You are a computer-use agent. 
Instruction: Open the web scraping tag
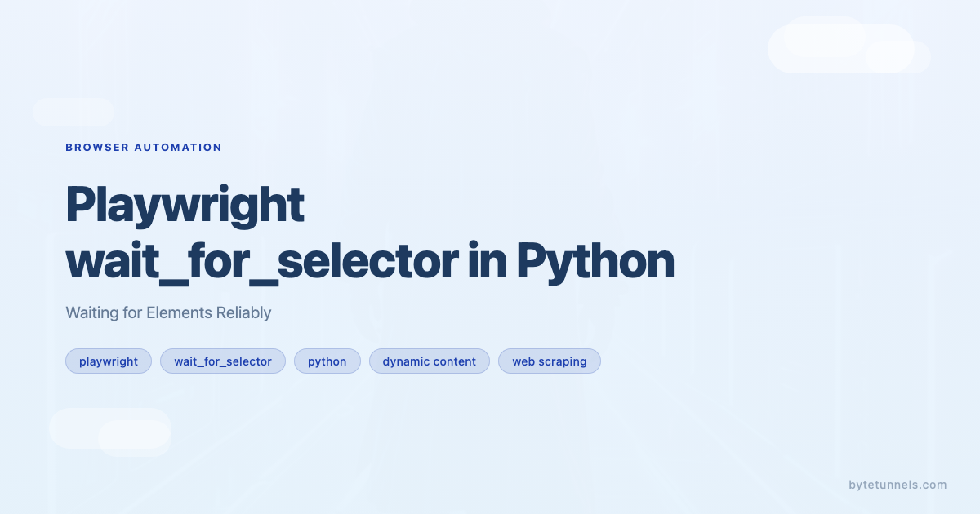pyautogui.click(x=550, y=361)
